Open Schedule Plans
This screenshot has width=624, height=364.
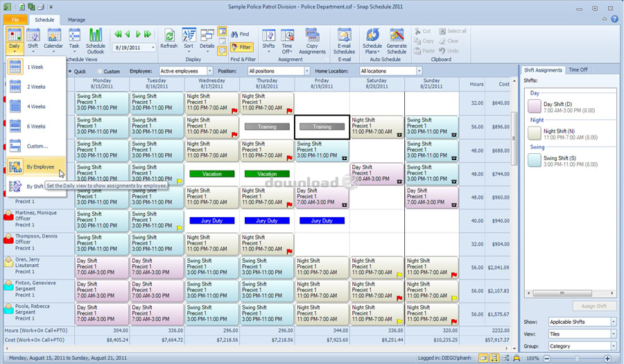coord(372,41)
